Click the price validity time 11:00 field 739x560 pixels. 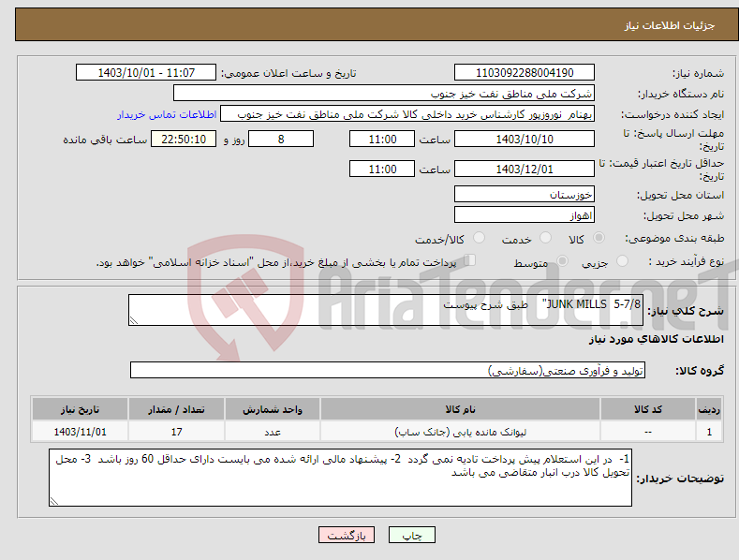(382, 169)
